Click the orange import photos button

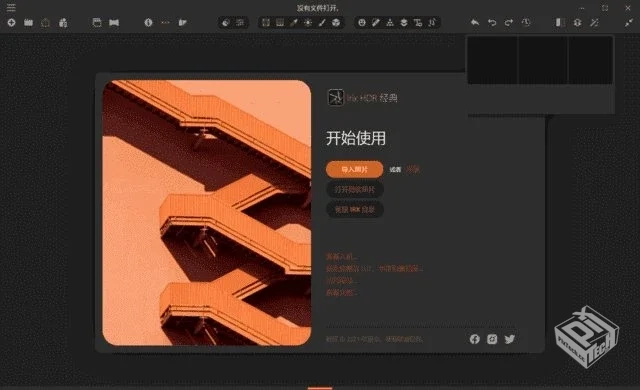pyautogui.click(x=354, y=169)
